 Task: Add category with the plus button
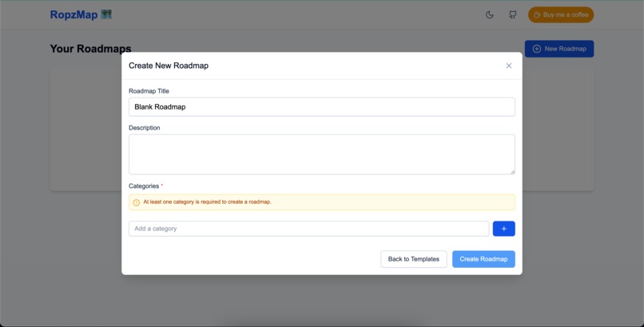503,229
